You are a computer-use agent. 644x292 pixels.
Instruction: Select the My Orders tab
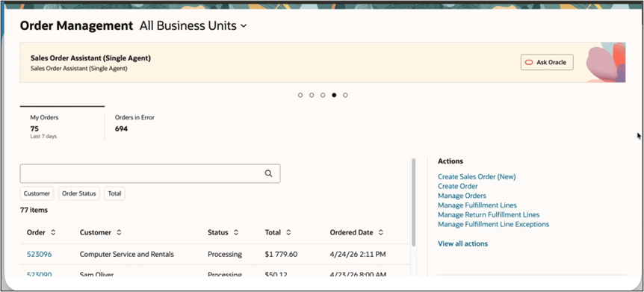pos(62,124)
